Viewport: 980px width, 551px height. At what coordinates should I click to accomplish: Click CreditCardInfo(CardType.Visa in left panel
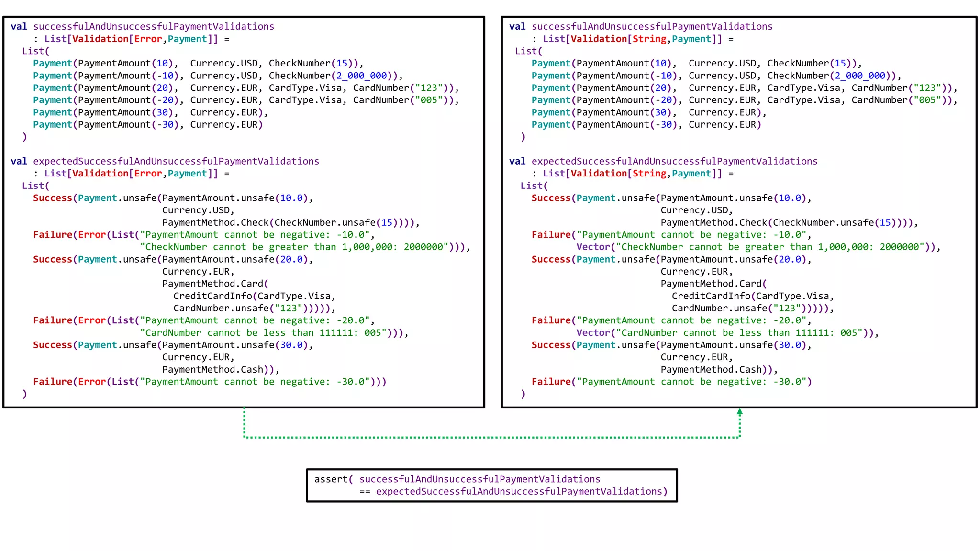[x=254, y=296]
